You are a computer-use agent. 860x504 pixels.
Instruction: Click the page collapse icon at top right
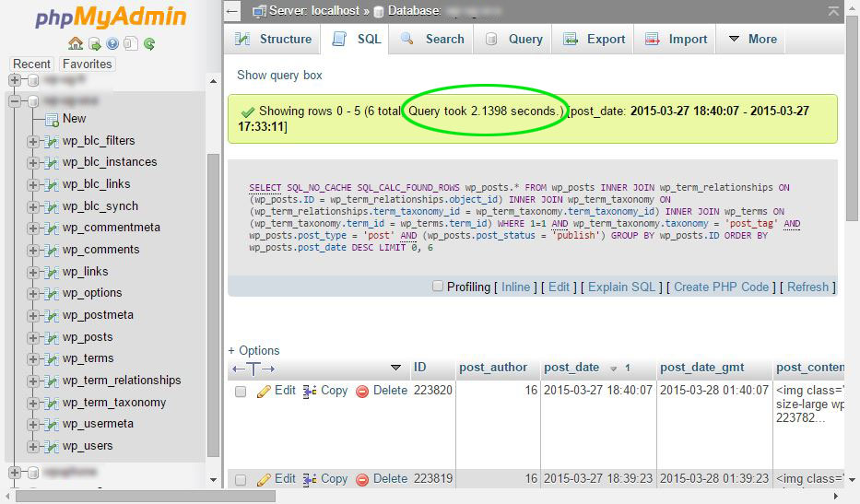pyautogui.click(x=833, y=11)
